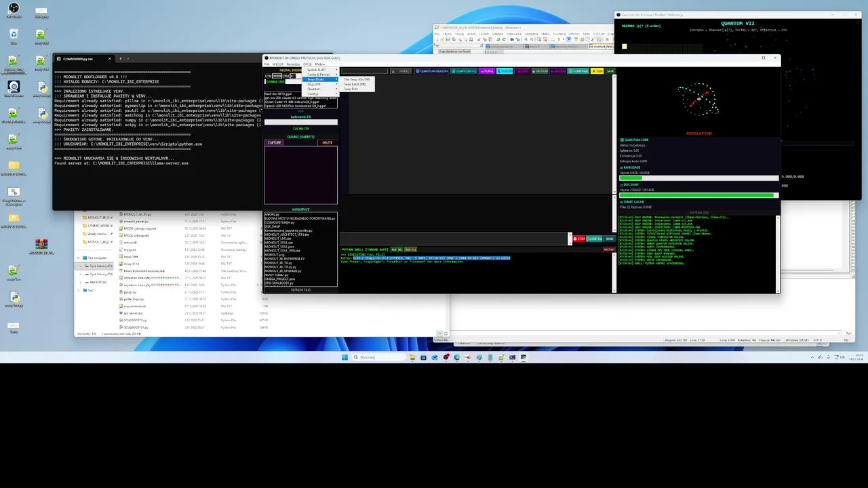Click the SEND button
The width and height of the screenshot is (868, 488).
609,239
